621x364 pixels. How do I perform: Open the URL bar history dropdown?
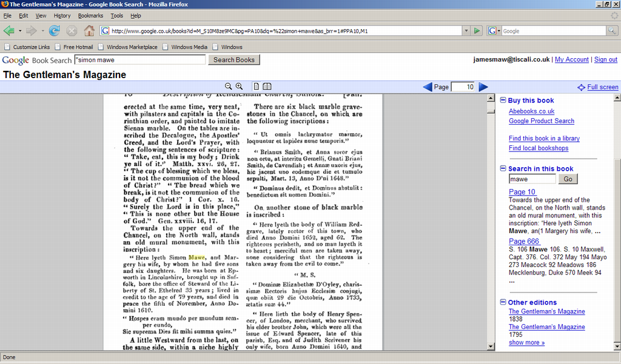466,30
